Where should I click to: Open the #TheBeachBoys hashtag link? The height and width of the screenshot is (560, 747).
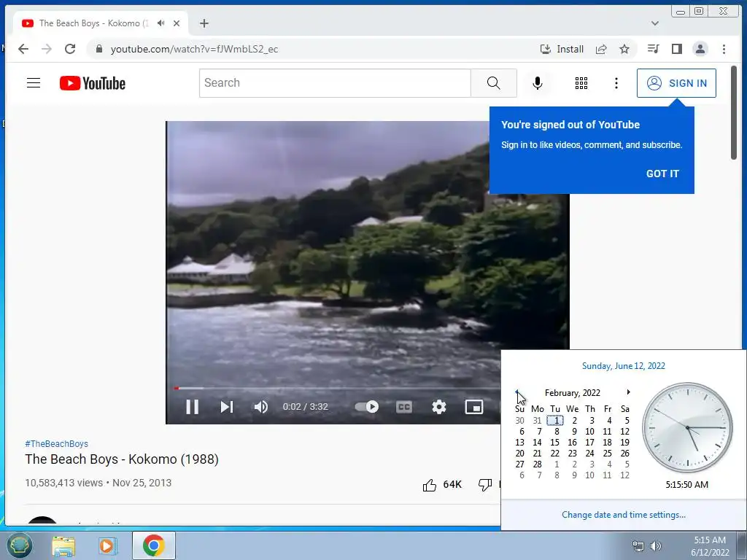(x=56, y=443)
